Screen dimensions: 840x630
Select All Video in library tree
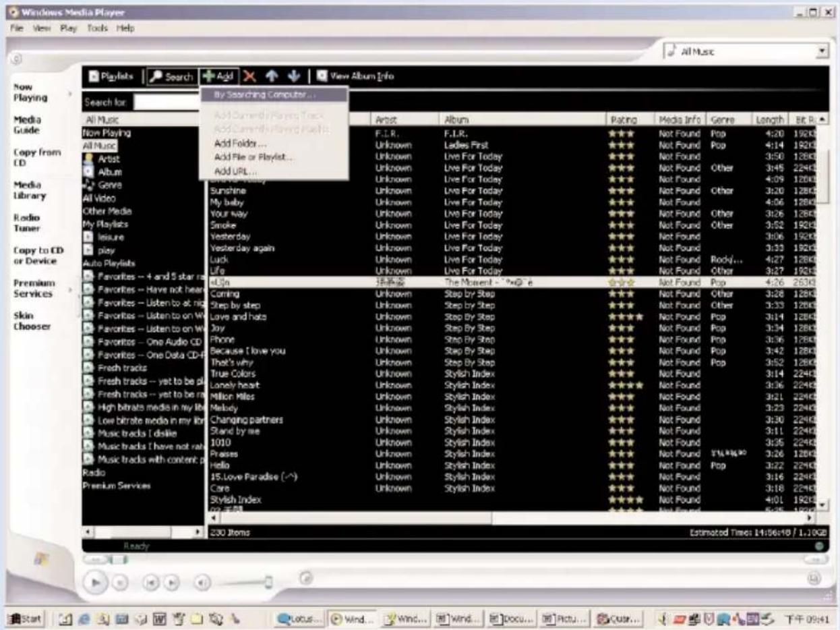(99, 198)
